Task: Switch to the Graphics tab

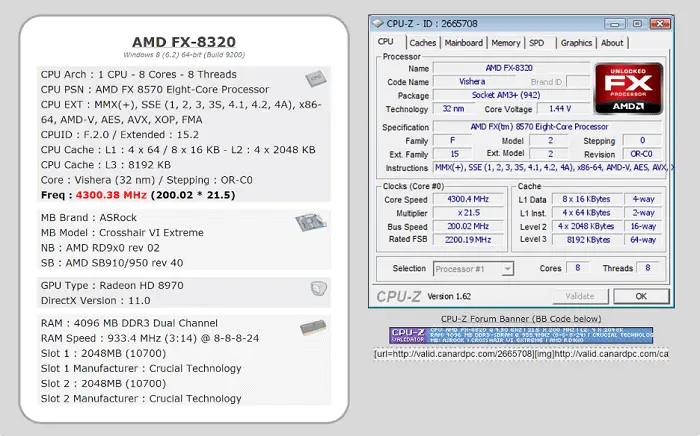Action: [x=576, y=43]
